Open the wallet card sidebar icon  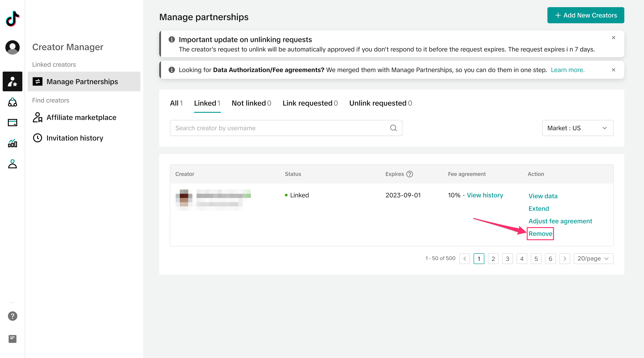click(12, 123)
